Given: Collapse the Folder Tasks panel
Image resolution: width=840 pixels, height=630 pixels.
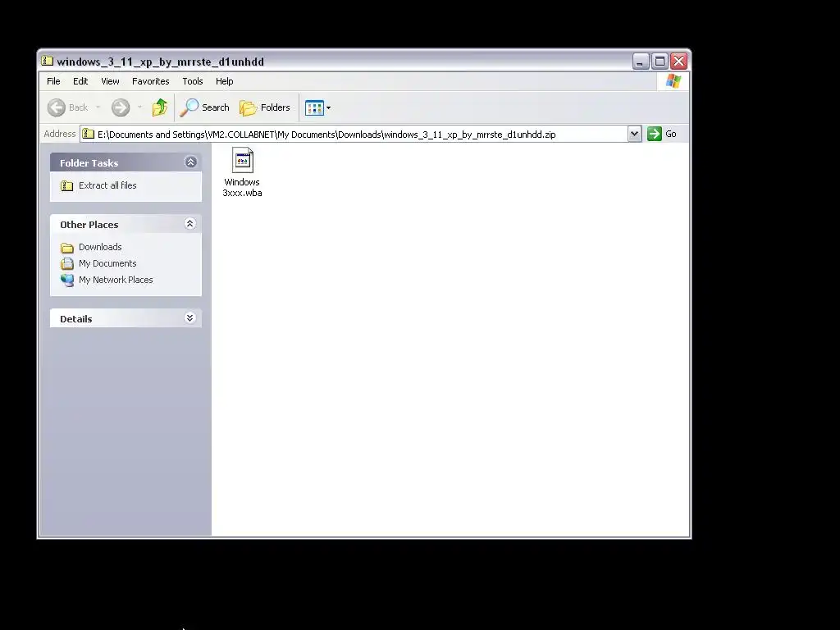Looking at the screenshot, I should [190, 162].
